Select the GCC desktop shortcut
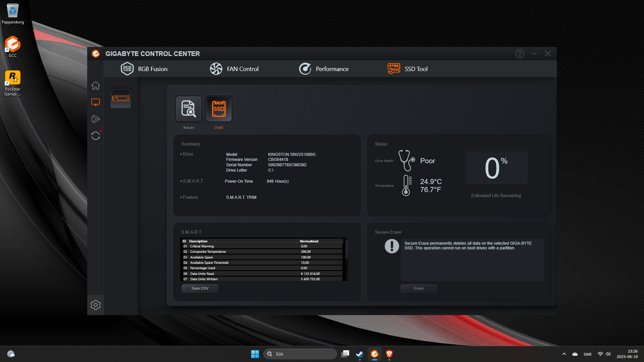 tap(13, 47)
